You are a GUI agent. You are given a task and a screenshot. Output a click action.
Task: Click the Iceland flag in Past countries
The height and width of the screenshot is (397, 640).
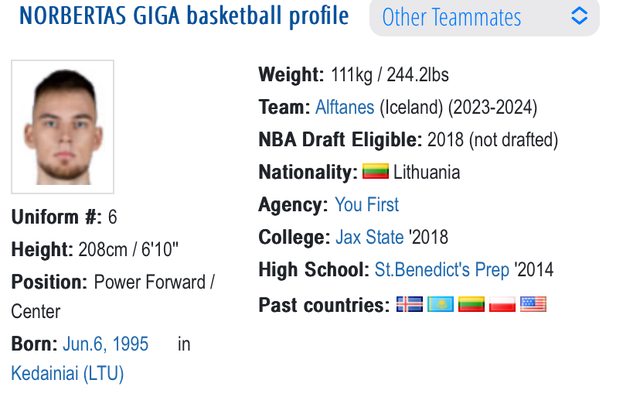click(409, 304)
